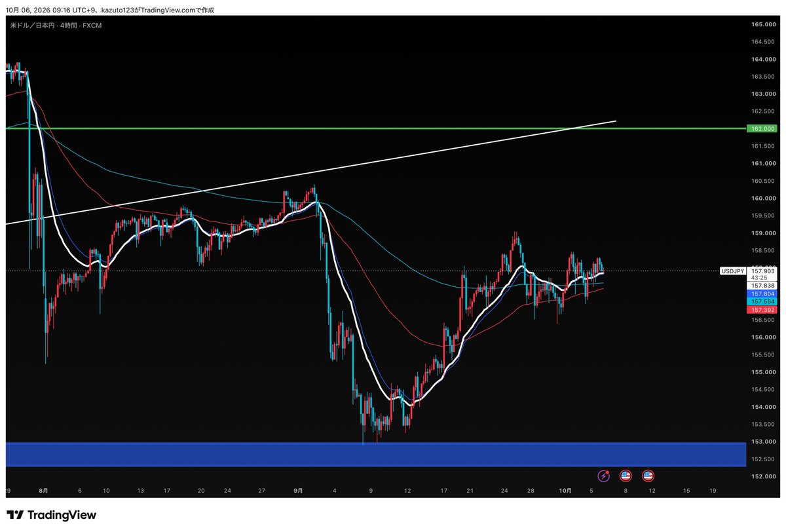The height and width of the screenshot is (532, 786).
Task: Click the 158.500 price axis label
Action: click(x=763, y=250)
